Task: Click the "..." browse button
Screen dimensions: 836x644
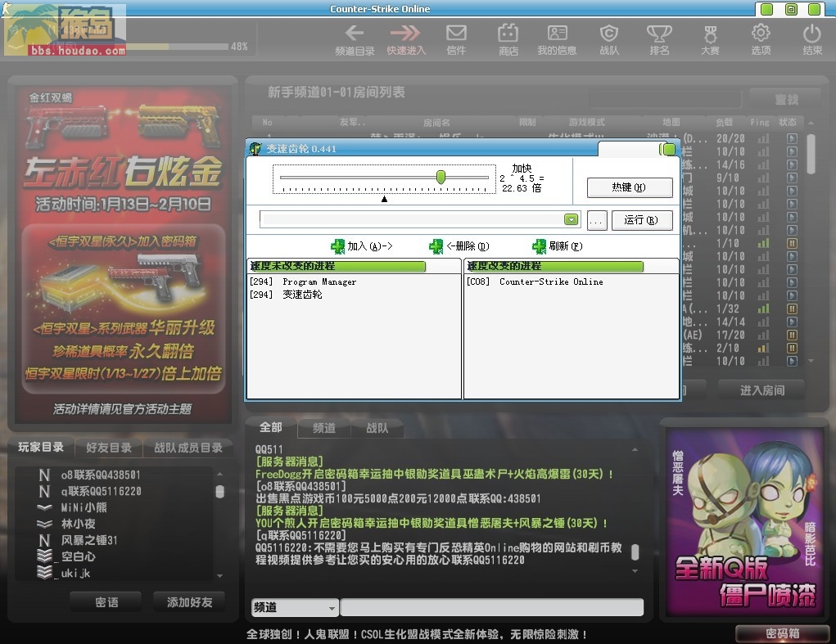Action: [597, 220]
